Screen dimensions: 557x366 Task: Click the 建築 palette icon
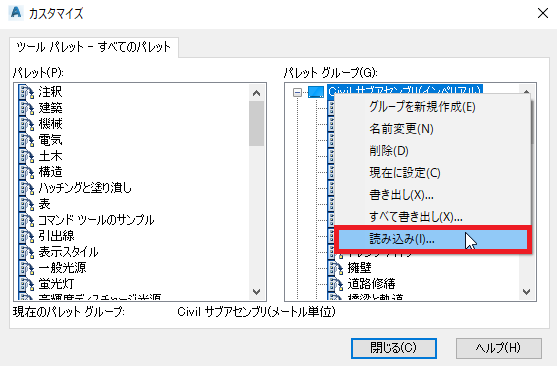tap(26, 108)
